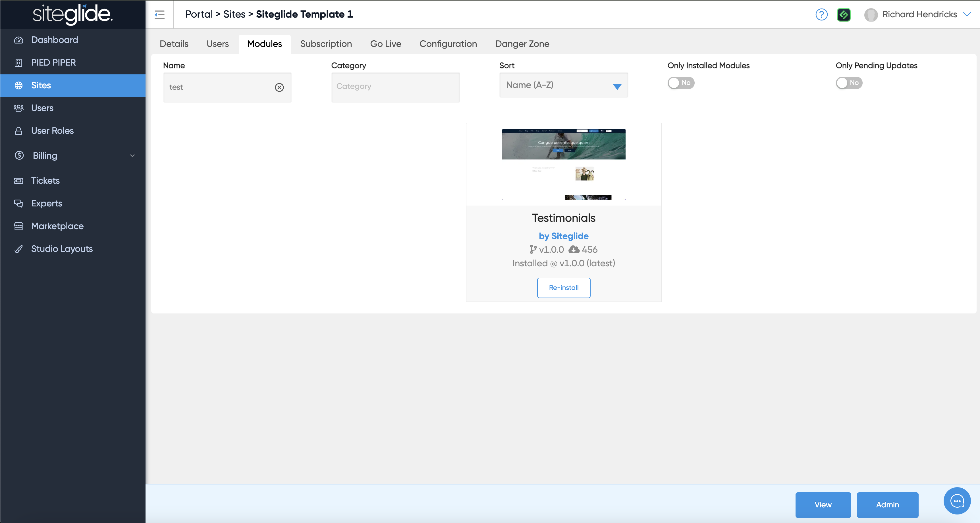Viewport: 980px width, 523px height.
Task: Clear the Name search field
Action: [279, 87]
